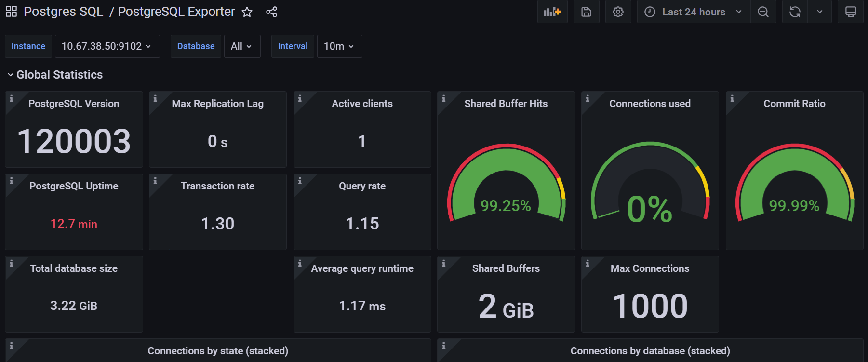Viewport: 868px width, 362px height.
Task: Refresh the dashboard
Action: [795, 12]
